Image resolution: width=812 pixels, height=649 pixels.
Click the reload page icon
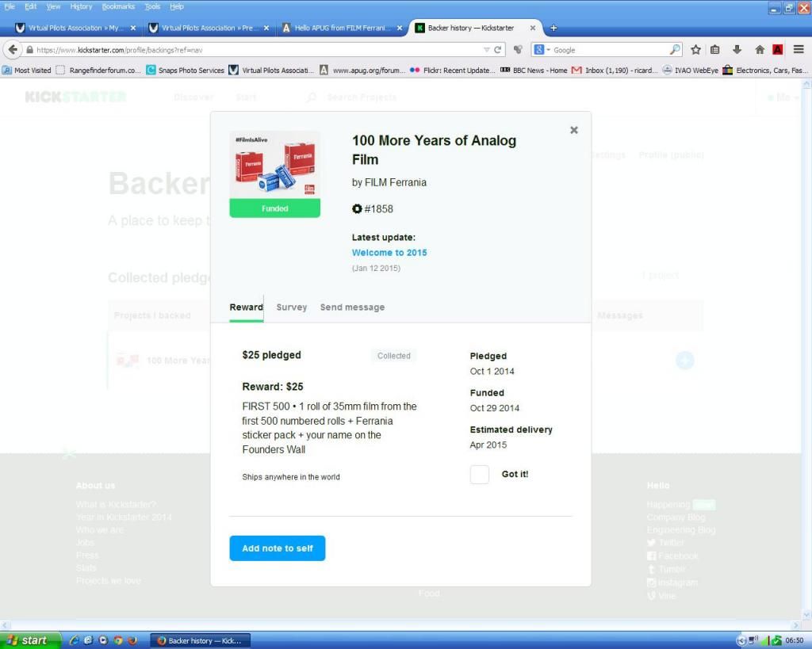pyautogui.click(x=498, y=50)
